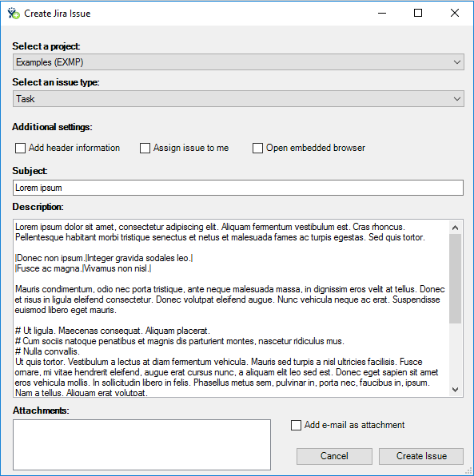Expand the Task issue type dropdown
The height and width of the screenshot is (476, 474).
(238, 99)
